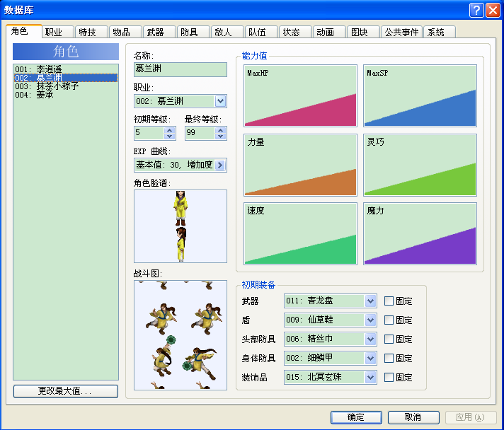The width and height of the screenshot is (504, 430).
Task: Open the 动画 tab
Action: pos(329,32)
